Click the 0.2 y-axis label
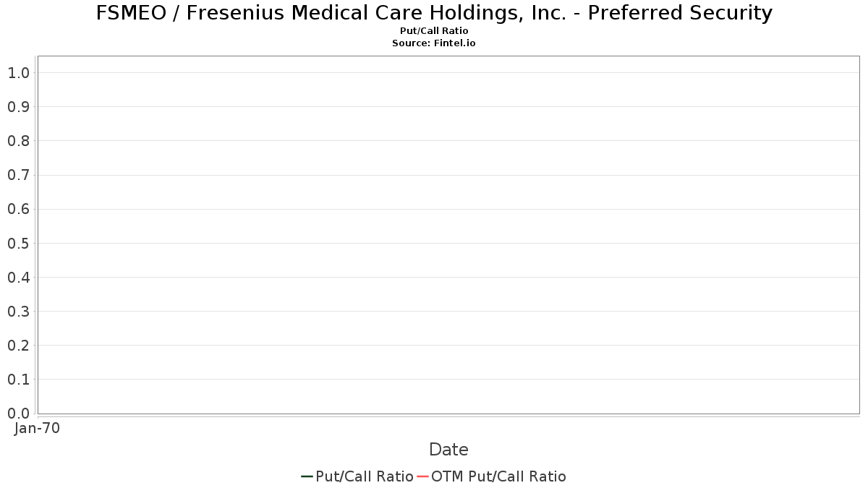The image size is (868, 488). (x=18, y=346)
